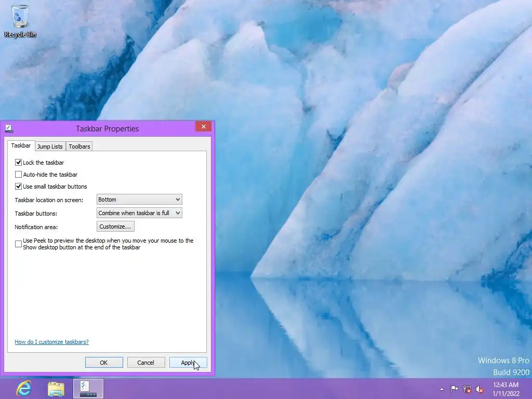Launch Internet Explorer from the taskbar
Screen dimensions: 532x399
pyautogui.click(x=24, y=389)
